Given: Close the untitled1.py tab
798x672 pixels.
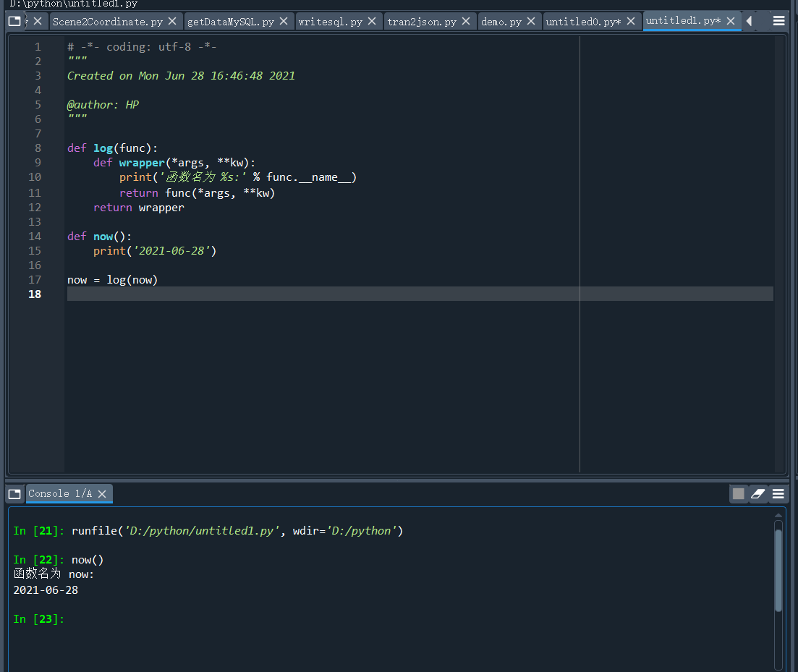Looking at the screenshot, I should pyautogui.click(x=730, y=22).
